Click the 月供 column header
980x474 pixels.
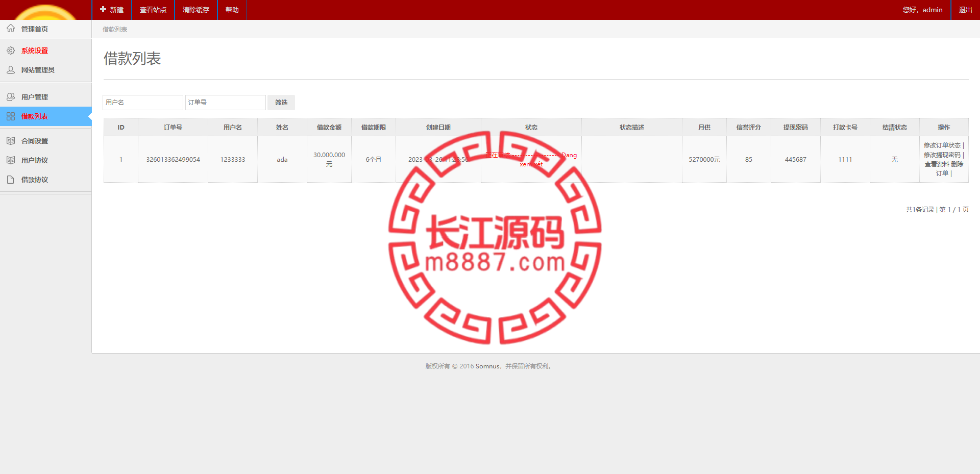(x=704, y=127)
